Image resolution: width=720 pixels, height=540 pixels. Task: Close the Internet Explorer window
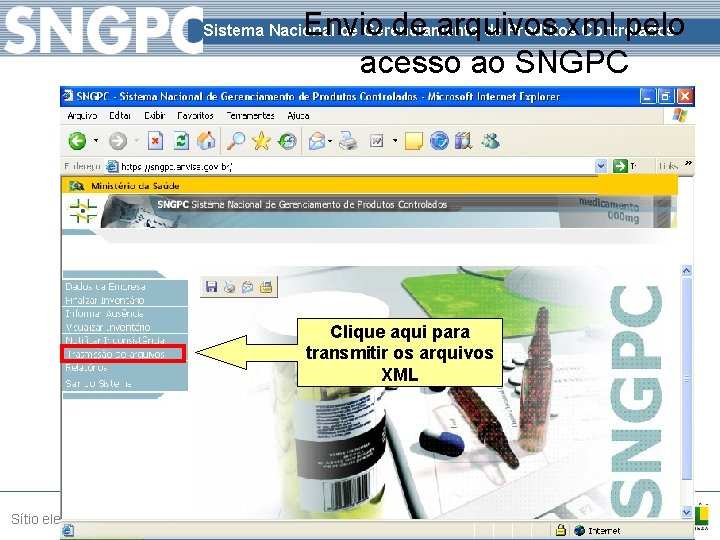point(685,96)
